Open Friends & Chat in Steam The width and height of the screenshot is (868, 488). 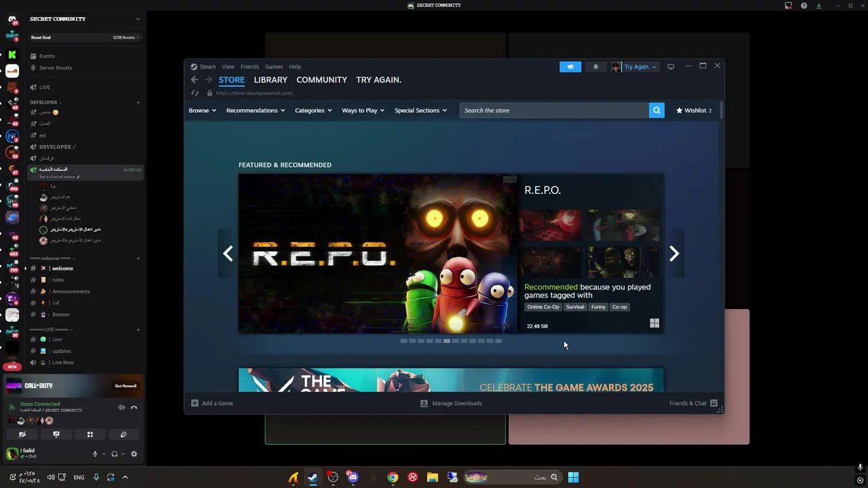[x=693, y=403]
